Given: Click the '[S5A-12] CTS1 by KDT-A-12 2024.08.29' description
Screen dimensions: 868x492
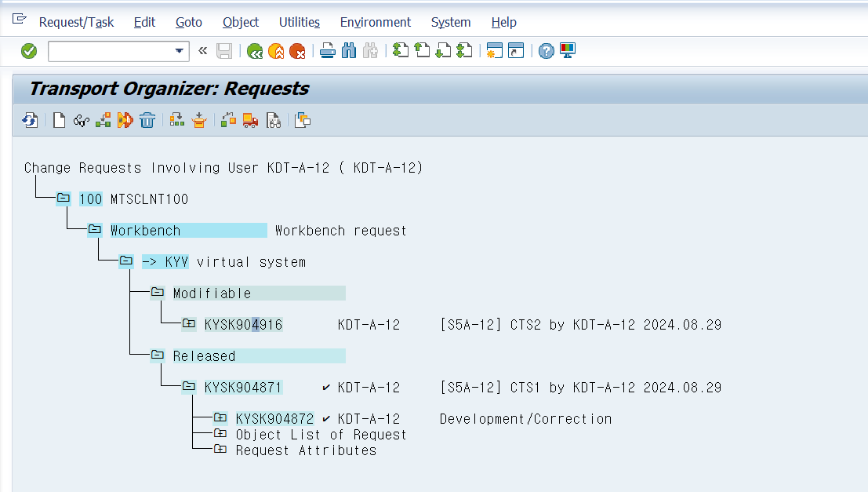Looking at the screenshot, I should (x=581, y=388).
